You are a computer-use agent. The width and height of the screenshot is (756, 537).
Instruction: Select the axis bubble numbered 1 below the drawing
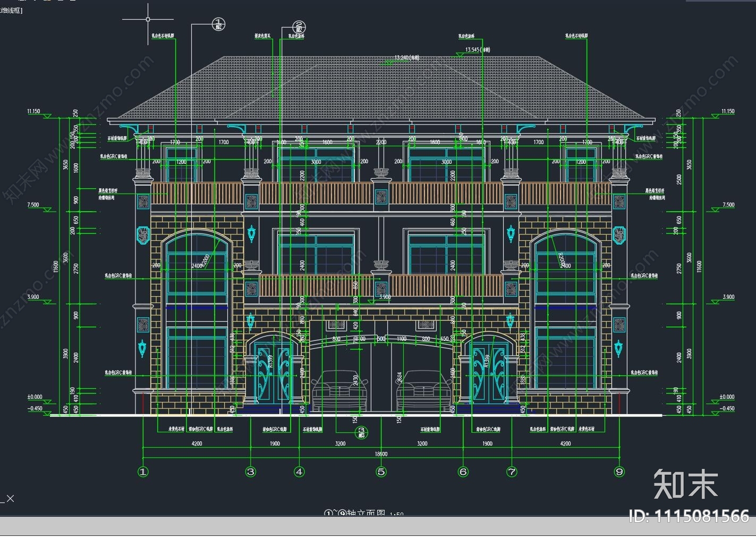point(143,472)
